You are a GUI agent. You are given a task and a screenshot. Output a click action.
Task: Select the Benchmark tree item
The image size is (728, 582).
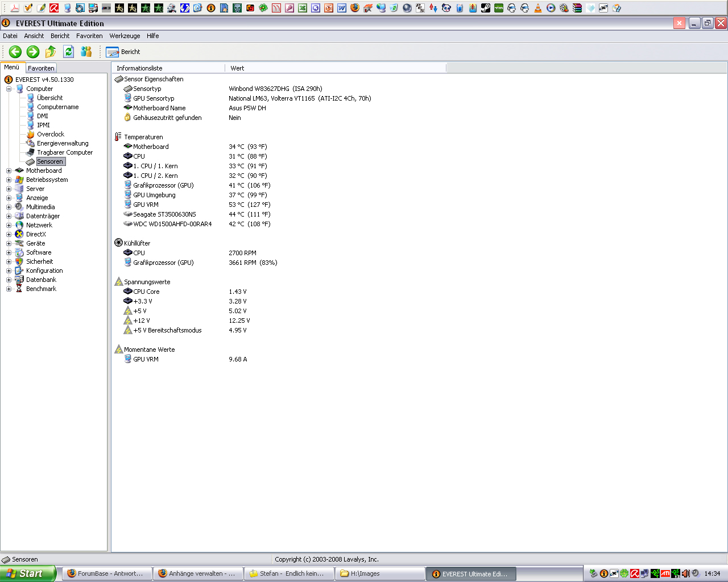(41, 289)
